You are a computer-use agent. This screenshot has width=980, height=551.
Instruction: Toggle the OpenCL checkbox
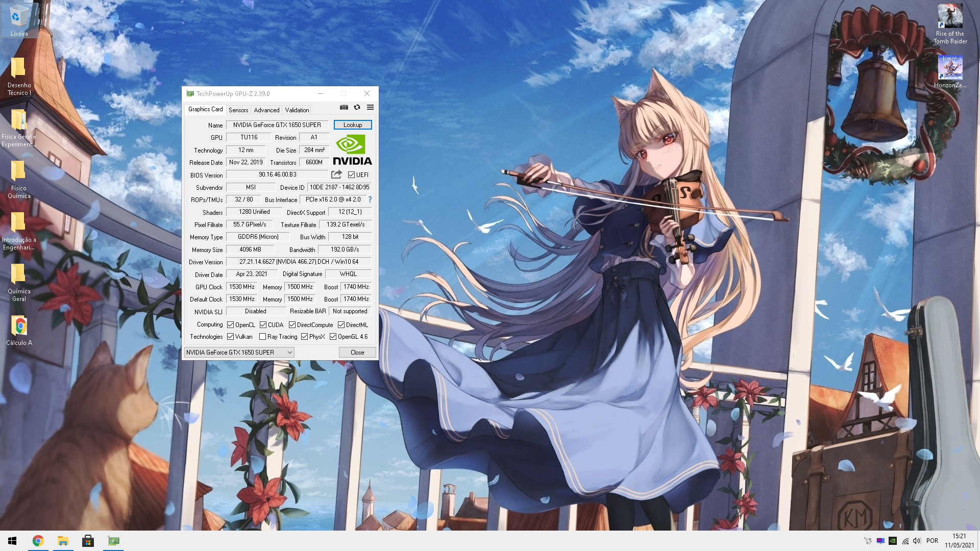click(230, 324)
